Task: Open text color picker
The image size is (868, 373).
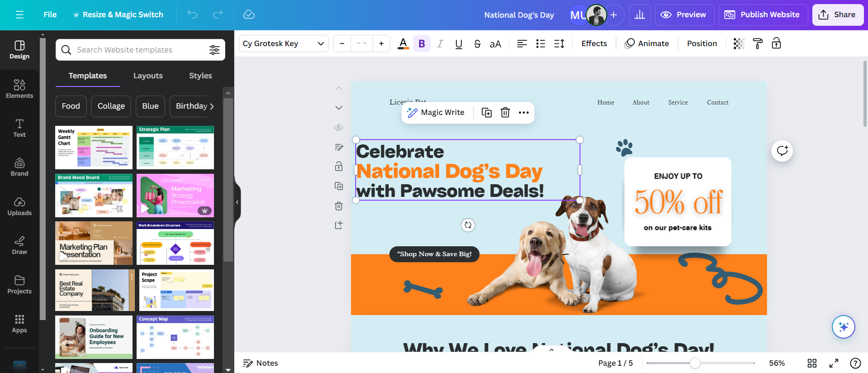Action: click(x=403, y=43)
